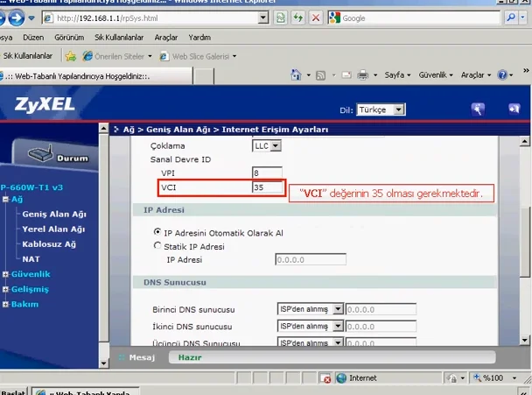Click the RSS feeds icon
This screenshot has width=532, height=395.
[320, 75]
